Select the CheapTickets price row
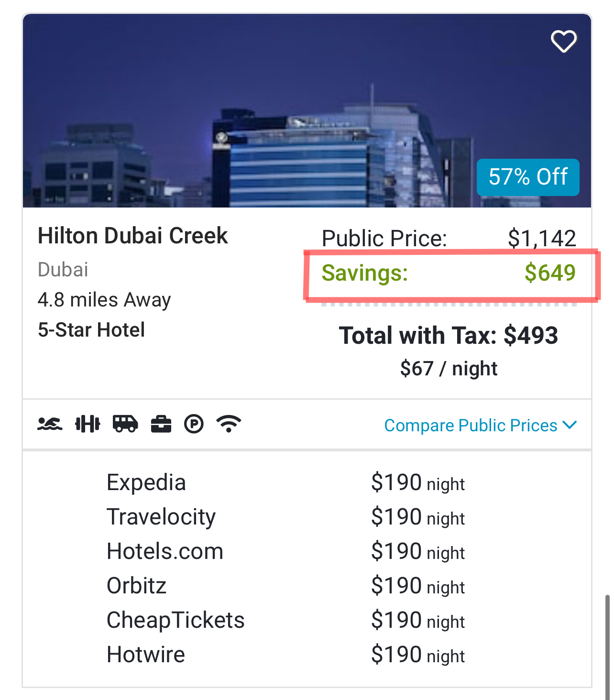The image size is (614, 700). coord(285,620)
